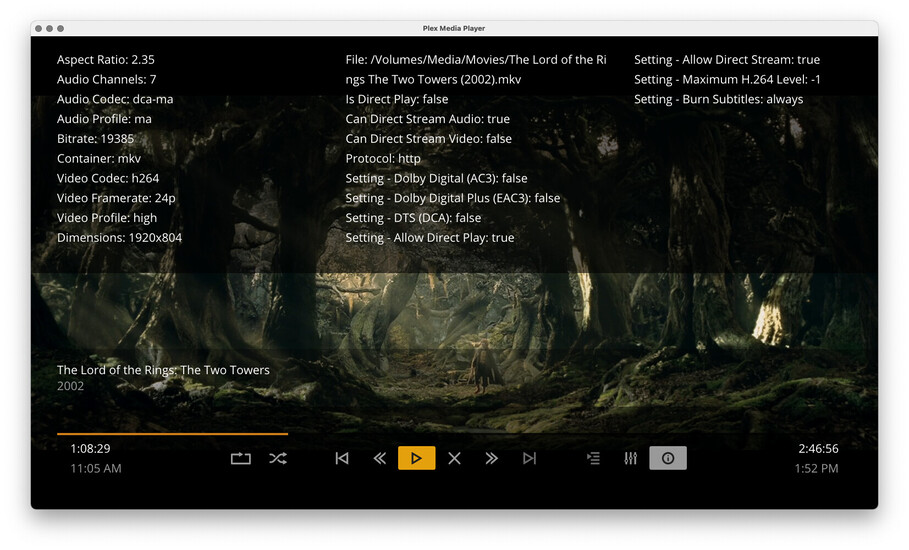Click Setting - Burn Subtitles: always
The image size is (909, 550).
(x=718, y=99)
